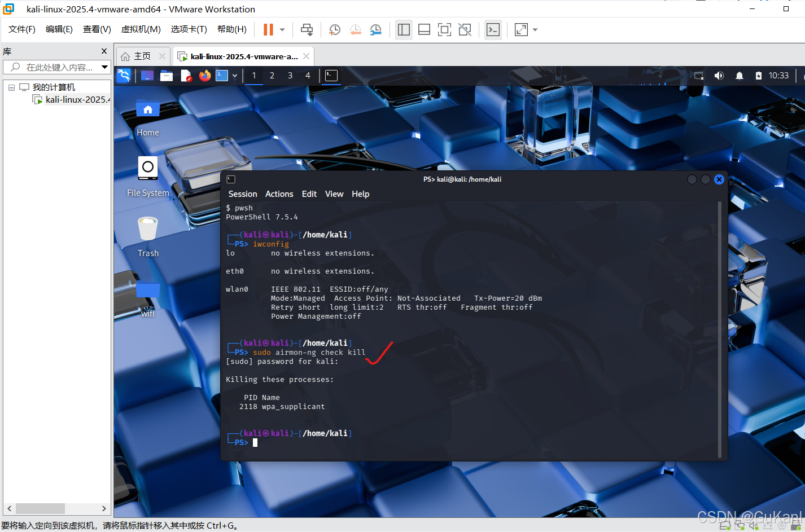Switch to workspace 3
This screenshot has height=532, width=805.
coord(290,76)
